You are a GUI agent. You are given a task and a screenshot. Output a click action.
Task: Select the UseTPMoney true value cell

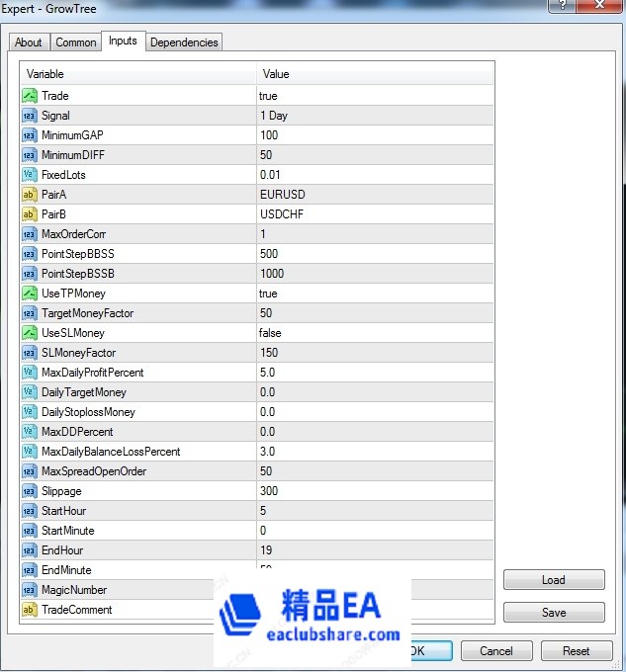pyautogui.click(x=374, y=294)
